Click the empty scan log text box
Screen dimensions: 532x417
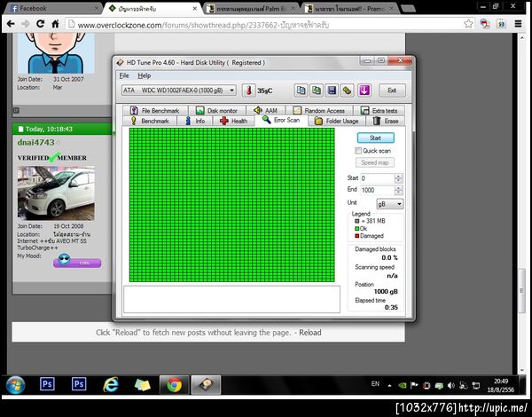[231, 299]
